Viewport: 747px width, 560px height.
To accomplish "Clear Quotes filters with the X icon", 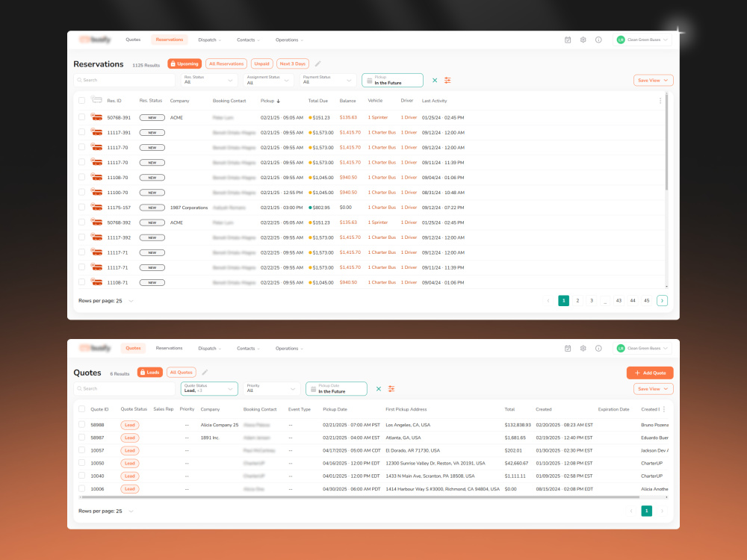I will pos(378,389).
